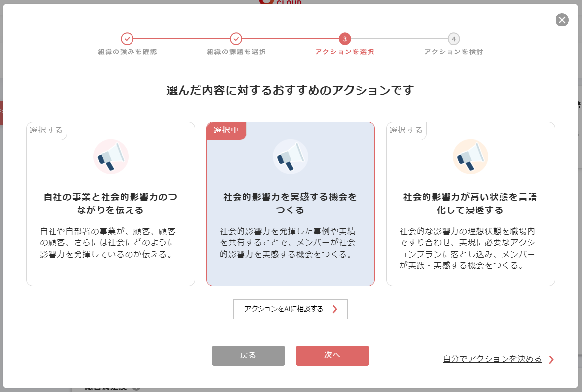Click the orange megaphone icon in third card
The image size is (582, 392).
coord(470,157)
